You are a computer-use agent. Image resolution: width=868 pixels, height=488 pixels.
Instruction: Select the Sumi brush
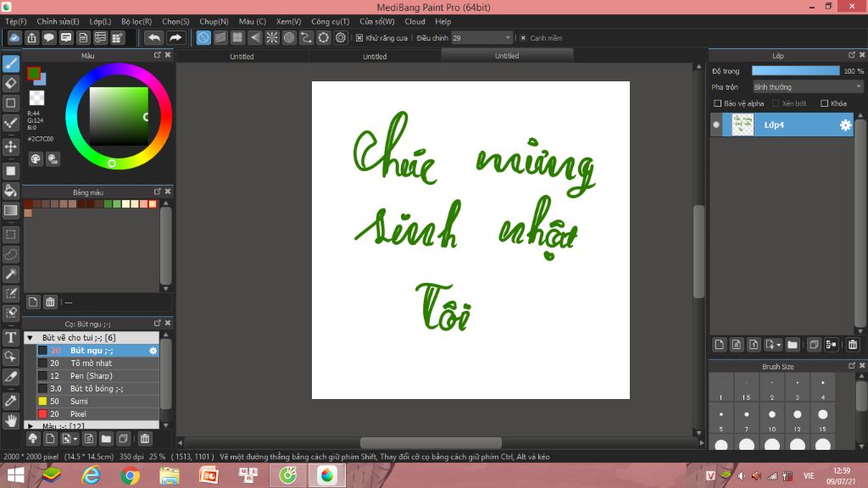tap(98, 401)
